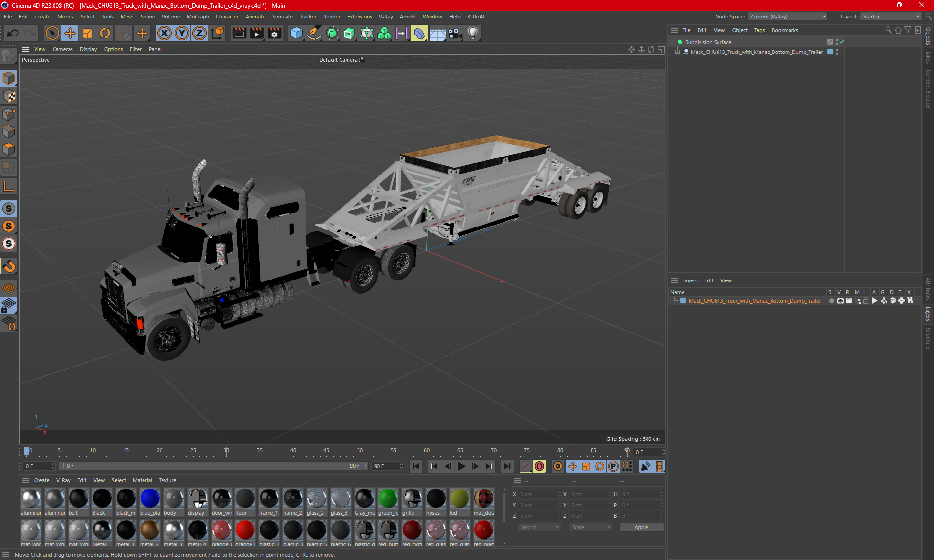Toggle the X axis lock

(164, 33)
